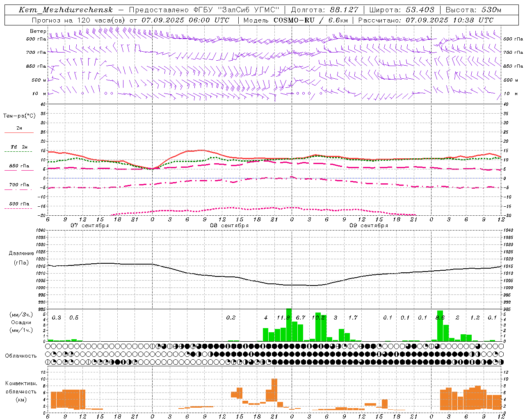Click the (мм/1ч.) units label
Screen dimensions: 525x420
point(21,330)
